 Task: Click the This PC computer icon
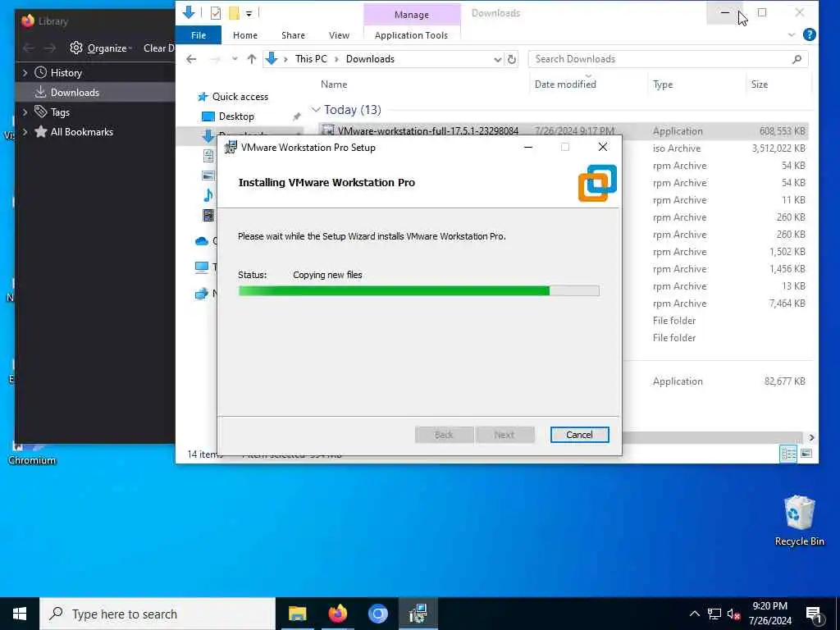[202, 267]
